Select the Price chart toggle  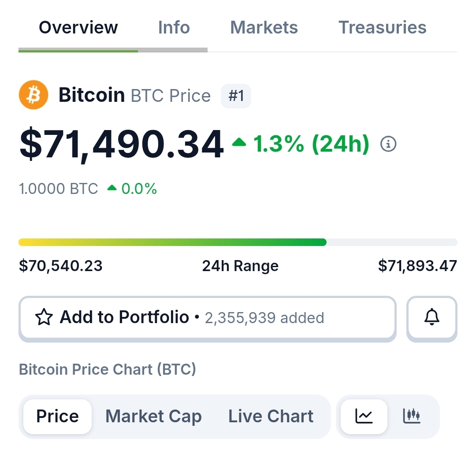pyautogui.click(x=57, y=416)
